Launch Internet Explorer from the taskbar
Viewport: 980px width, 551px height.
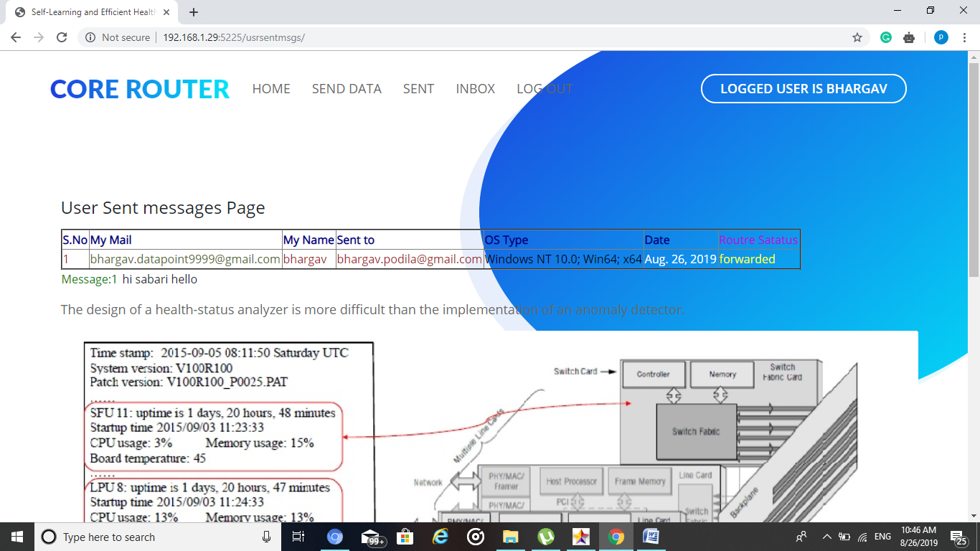440,537
